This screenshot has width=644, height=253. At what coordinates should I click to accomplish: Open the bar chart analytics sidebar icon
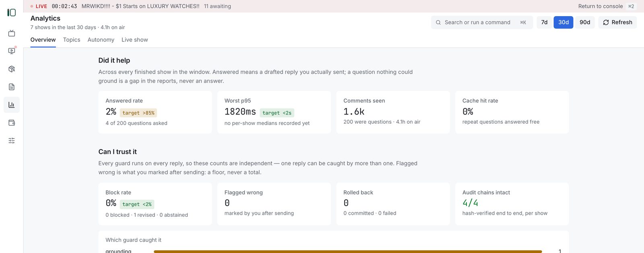pos(12,105)
